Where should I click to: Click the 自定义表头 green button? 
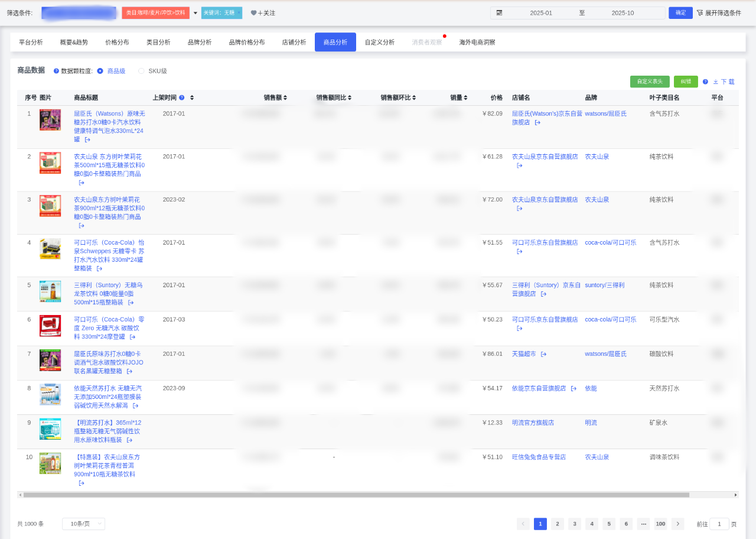tap(650, 82)
